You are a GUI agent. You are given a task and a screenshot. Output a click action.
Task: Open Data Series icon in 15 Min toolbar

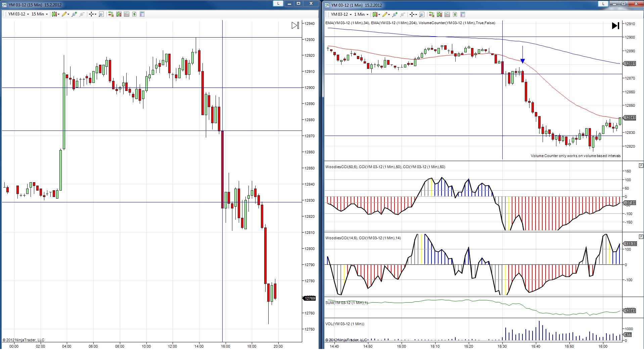point(119,14)
